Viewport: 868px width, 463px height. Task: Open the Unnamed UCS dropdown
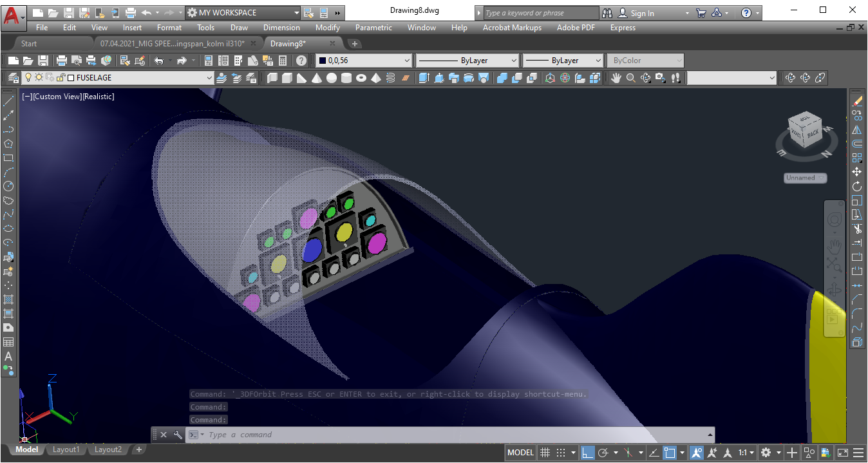(806, 178)
